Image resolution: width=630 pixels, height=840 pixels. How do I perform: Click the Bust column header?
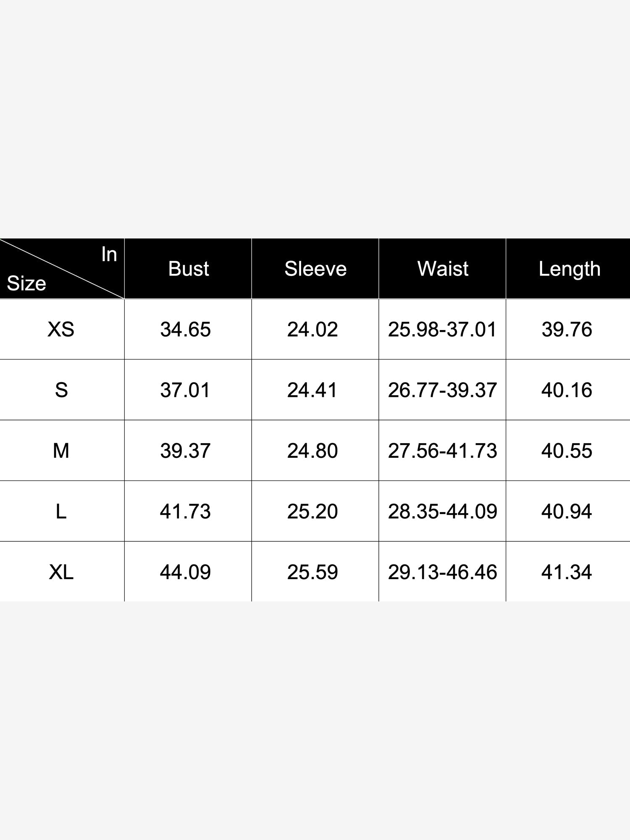tap(188, 269)
